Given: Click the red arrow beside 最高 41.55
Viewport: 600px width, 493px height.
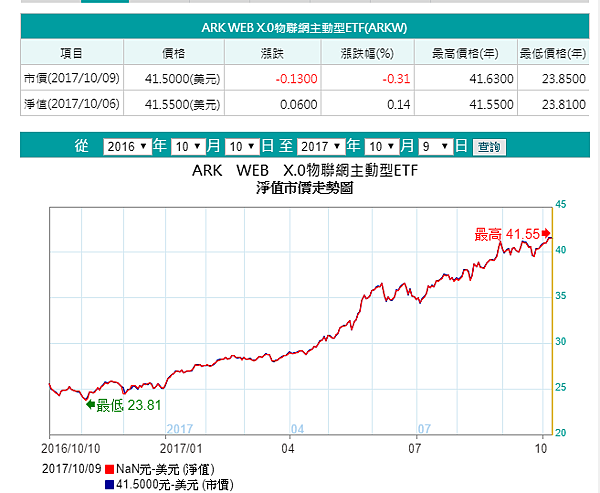Looking at the screenshot, I should click(x=546, y=233).
